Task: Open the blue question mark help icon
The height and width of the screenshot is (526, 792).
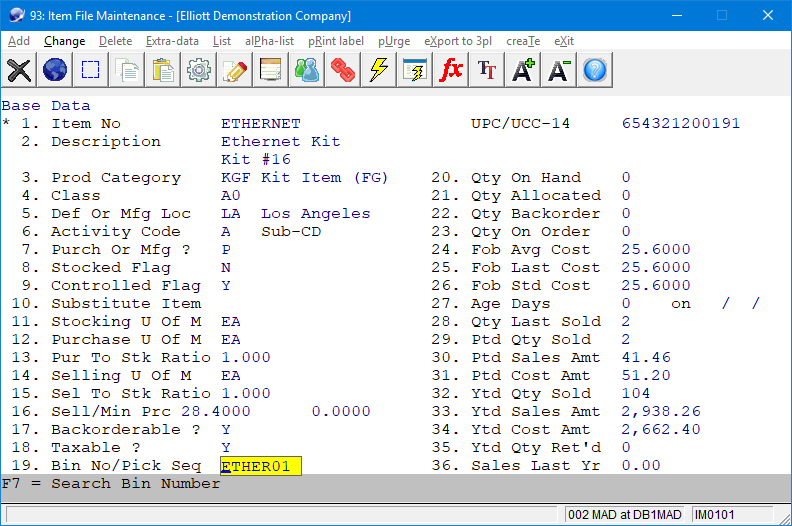Action: [x=595, y=70]
